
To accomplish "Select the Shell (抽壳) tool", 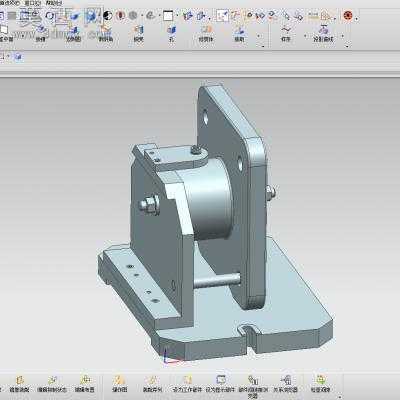I will point(138,34).
